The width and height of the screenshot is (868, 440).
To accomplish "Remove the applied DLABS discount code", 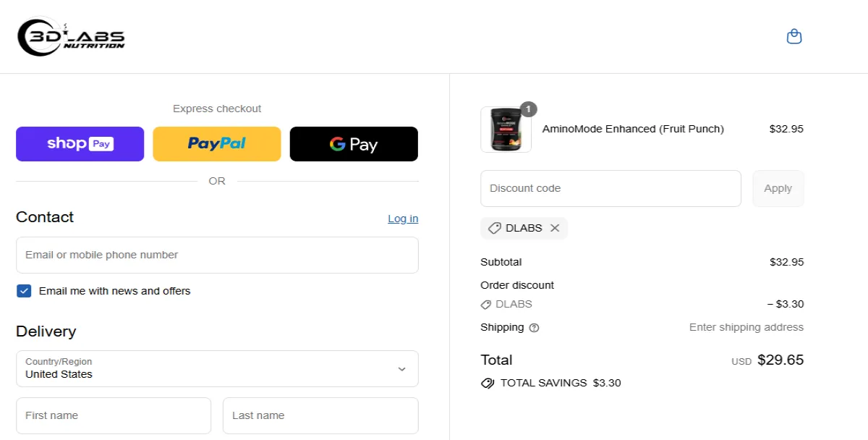I will (555, 228).
